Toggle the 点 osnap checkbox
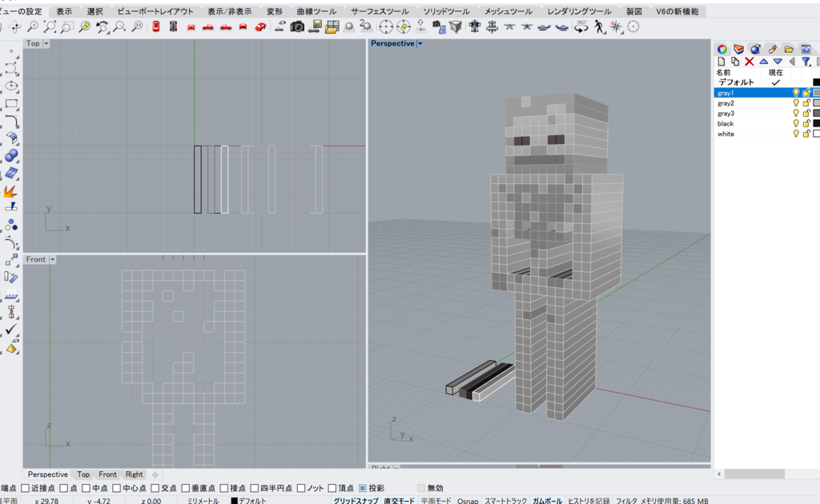Viewport: 820px width, 504px height. point(64,488)
